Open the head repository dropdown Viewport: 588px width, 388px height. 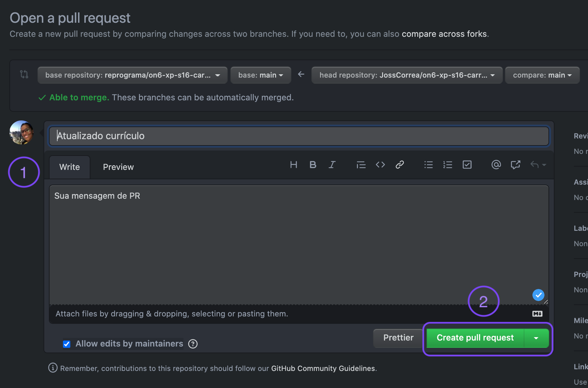pos(407,75)
